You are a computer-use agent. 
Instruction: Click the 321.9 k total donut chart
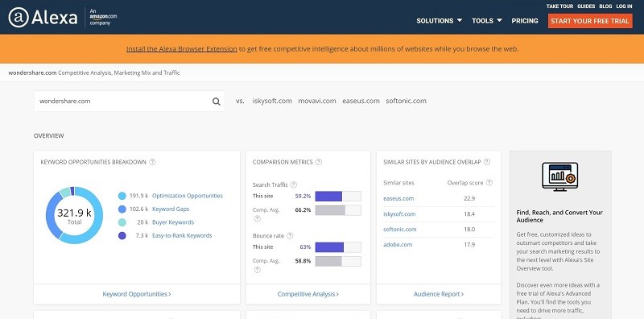pyautogui.click(x=74, y=215)
